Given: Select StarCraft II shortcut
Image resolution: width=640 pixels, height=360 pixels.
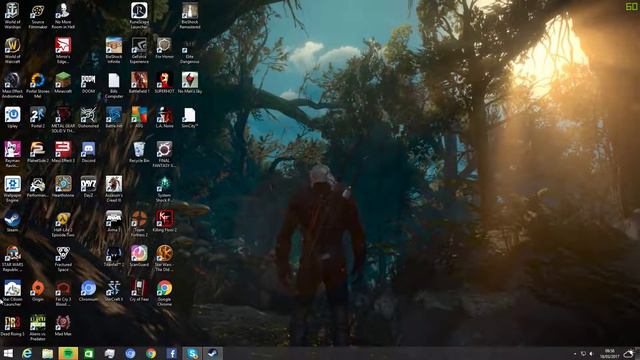Looking at the screenshot, I should [x=113, y=291].
